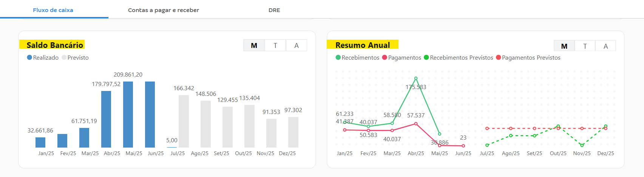Image resolution: width=644 pixels, height=177 pixels.
Task: Switch to the Fluxo de caixa tab
Action: pos(53,10)
